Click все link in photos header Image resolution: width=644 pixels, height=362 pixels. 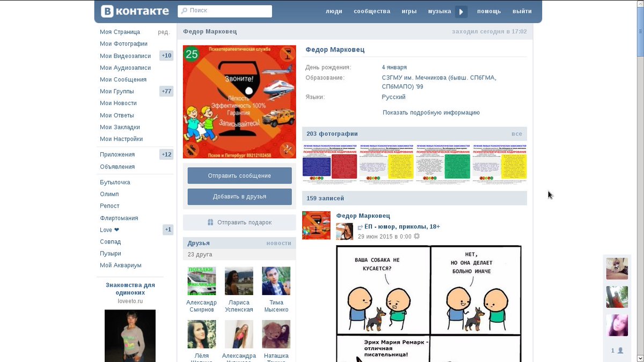click(517, 134)
